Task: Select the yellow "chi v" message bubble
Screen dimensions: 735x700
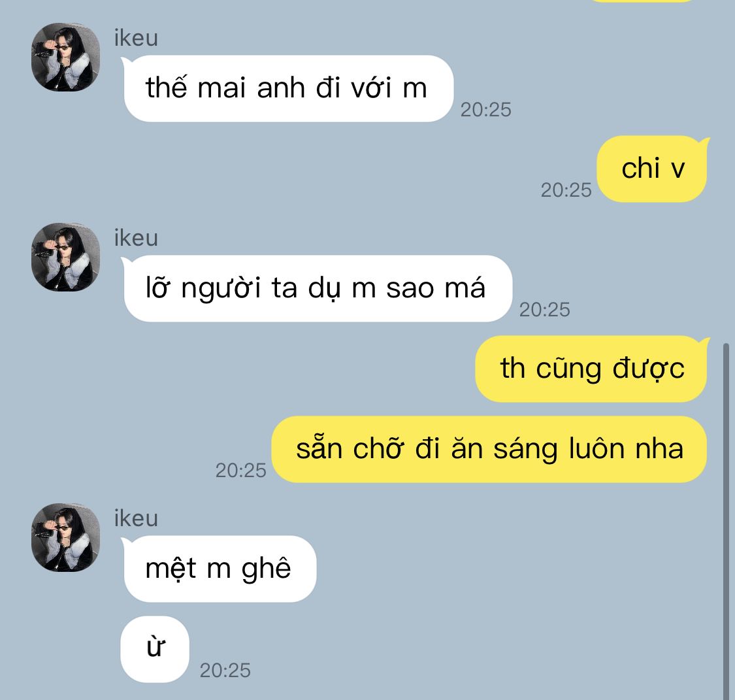Action: tap(653, 169)
